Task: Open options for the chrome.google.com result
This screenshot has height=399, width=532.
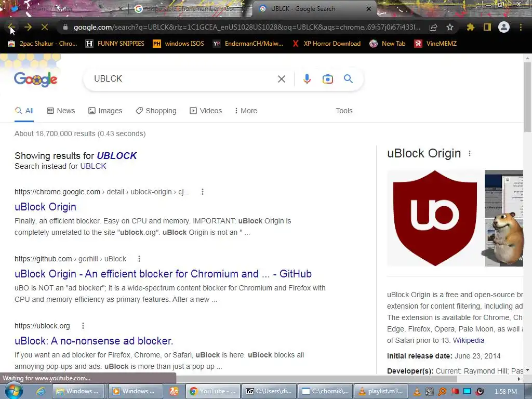Action: (203, 192)
